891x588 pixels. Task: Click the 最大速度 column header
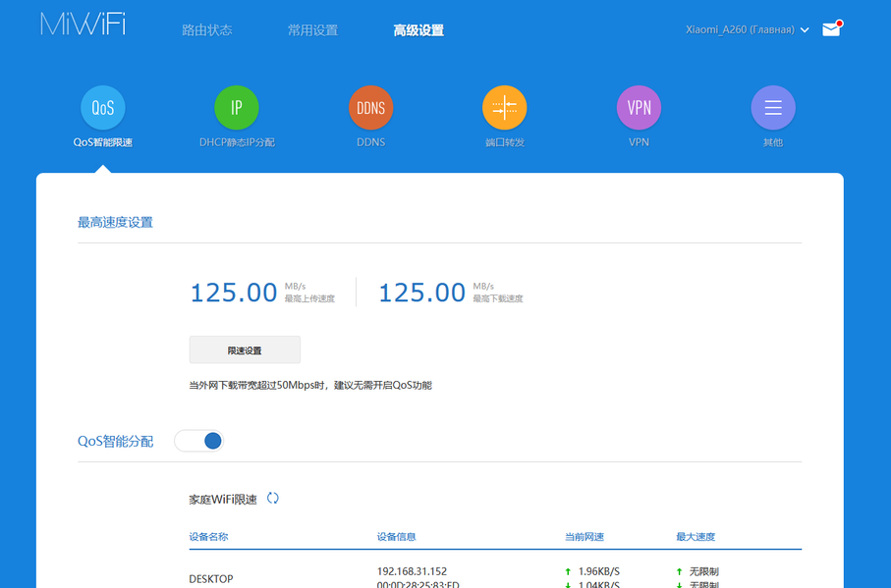696,537
